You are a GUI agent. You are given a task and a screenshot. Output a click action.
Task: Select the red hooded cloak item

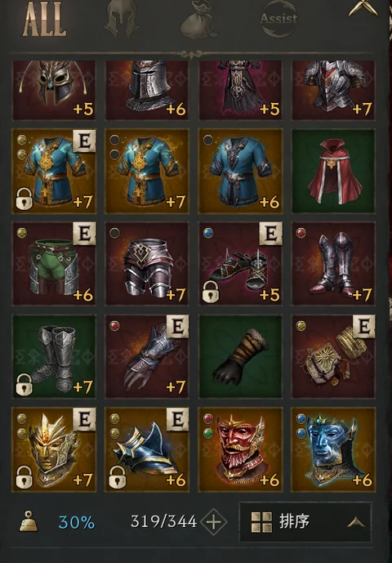tap(333, 172)
